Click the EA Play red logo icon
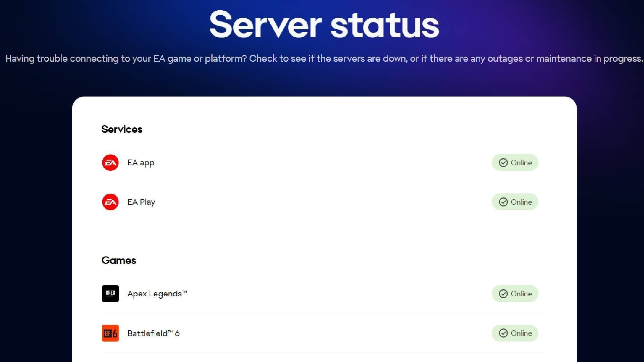The width and height of the screenshot is (644, 362). click(110, 202)
